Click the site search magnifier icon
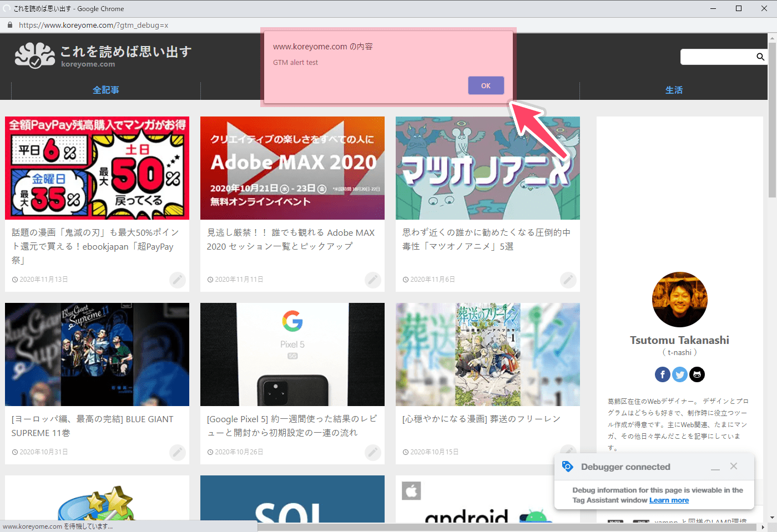 click(x=760, y=57)
